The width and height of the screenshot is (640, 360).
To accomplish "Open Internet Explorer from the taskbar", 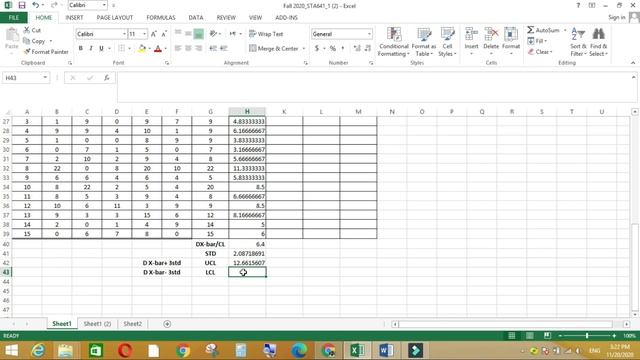I will 38,350.
